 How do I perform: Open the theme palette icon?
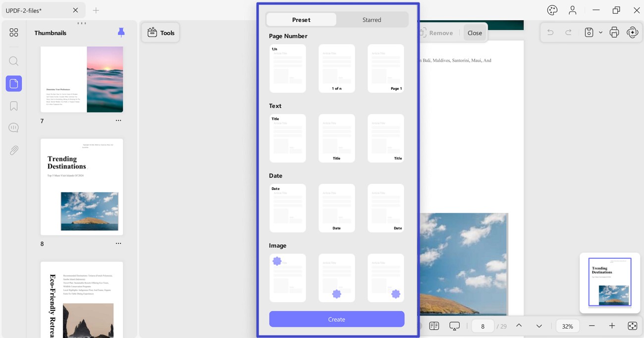(x=552, y=10)
